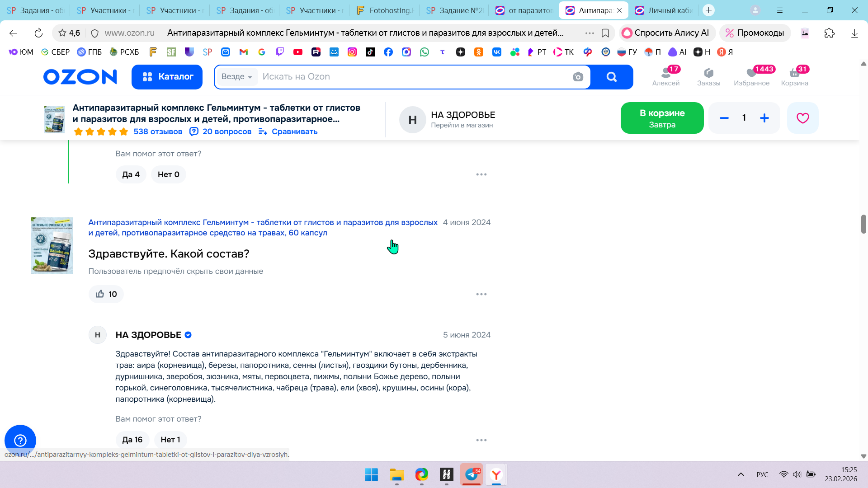The width and height of the screenshot is (868, 488).
Task: Open three-dot menu beside the question
Action: coord(481,294)
